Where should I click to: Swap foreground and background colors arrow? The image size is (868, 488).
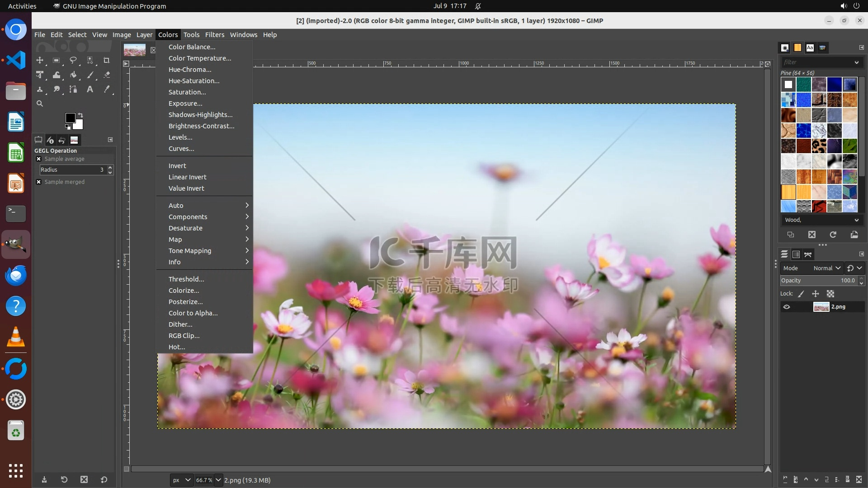(80, 115)
